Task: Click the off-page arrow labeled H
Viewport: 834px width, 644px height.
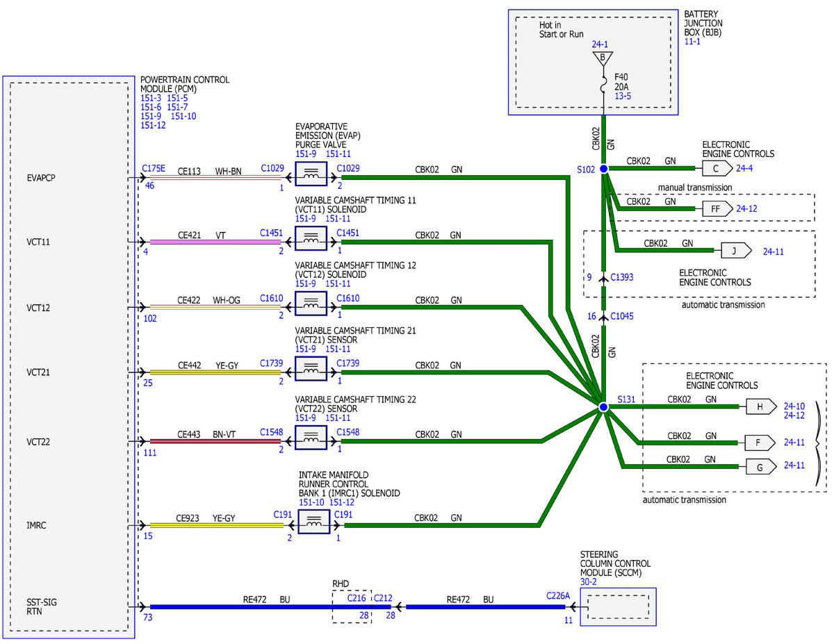Action: click(x=761, y=407)
